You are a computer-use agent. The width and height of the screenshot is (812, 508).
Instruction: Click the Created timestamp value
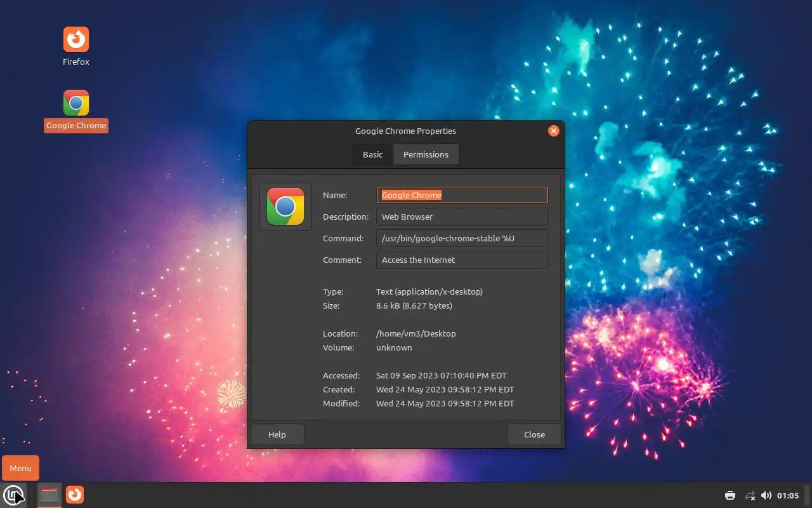(x=445, y=389)
